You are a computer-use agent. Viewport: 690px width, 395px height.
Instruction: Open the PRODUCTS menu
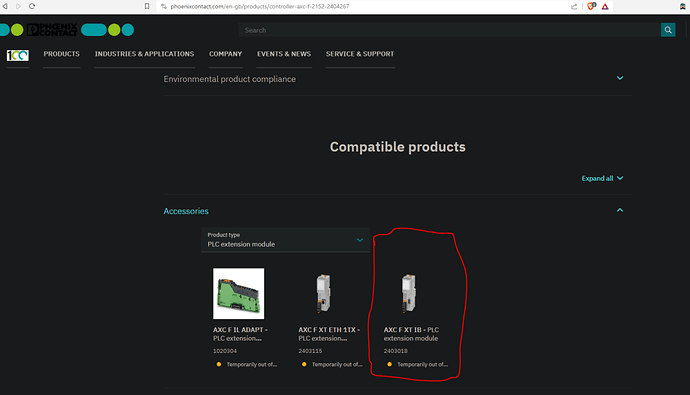62,54
